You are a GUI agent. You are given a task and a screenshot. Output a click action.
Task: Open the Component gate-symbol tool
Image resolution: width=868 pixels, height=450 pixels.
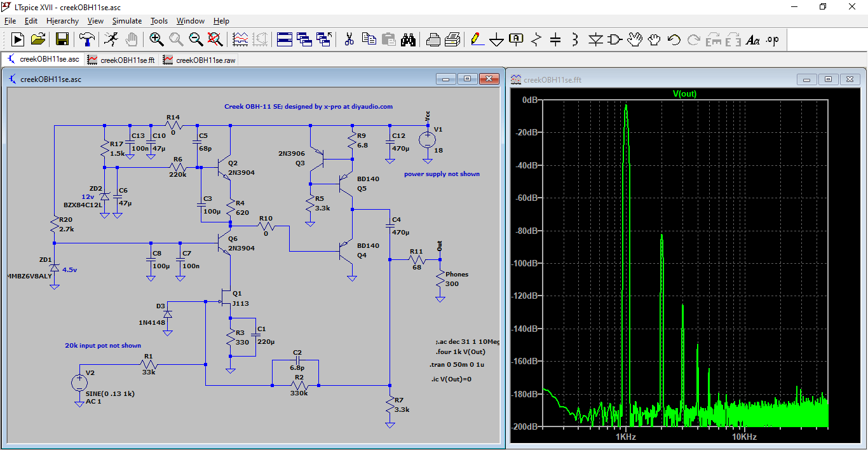(x=615, y=39)
